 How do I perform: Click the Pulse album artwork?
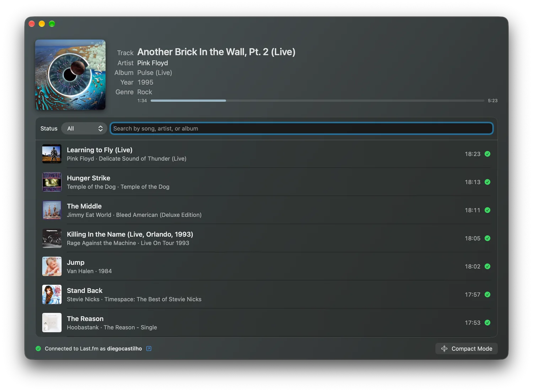click(70, 75)
